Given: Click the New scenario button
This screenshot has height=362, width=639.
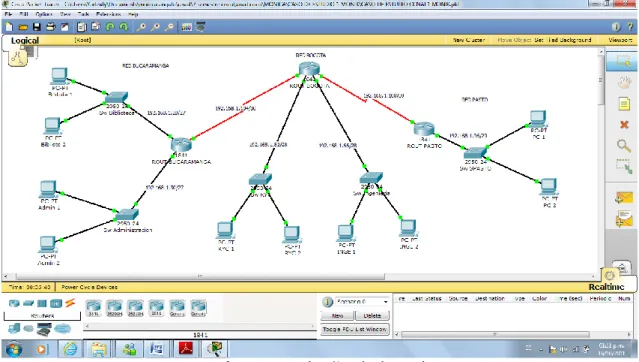Looking at the screenshot, I should 337,316.
